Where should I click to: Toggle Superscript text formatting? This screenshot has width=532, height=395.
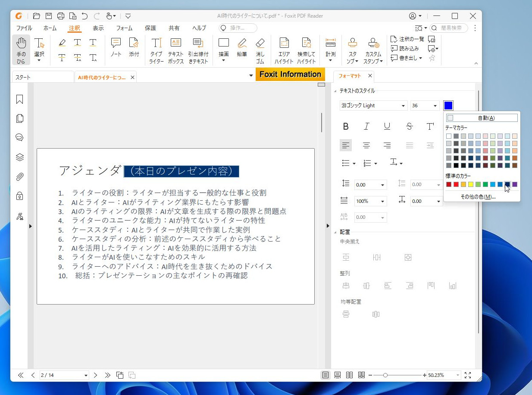[x=430, y=126]
